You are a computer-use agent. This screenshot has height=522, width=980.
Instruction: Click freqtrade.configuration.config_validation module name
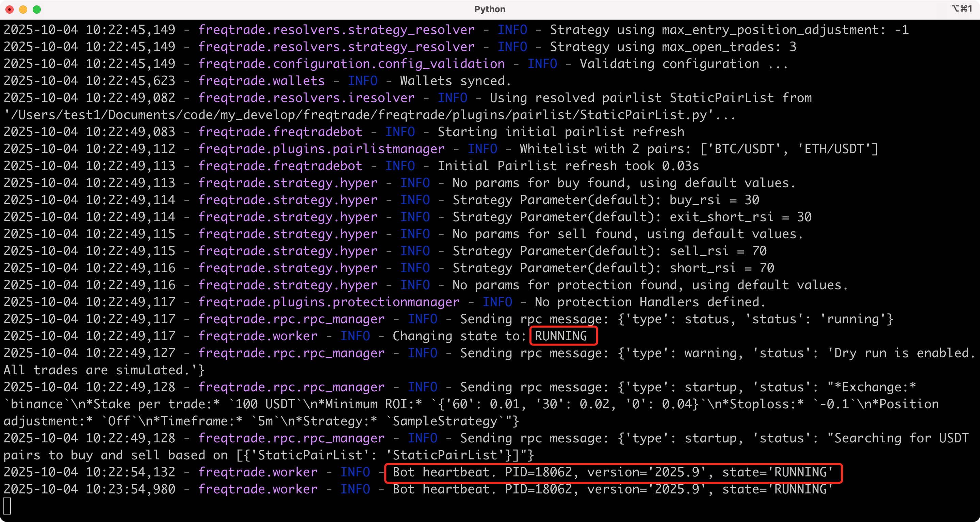(351, 64)
